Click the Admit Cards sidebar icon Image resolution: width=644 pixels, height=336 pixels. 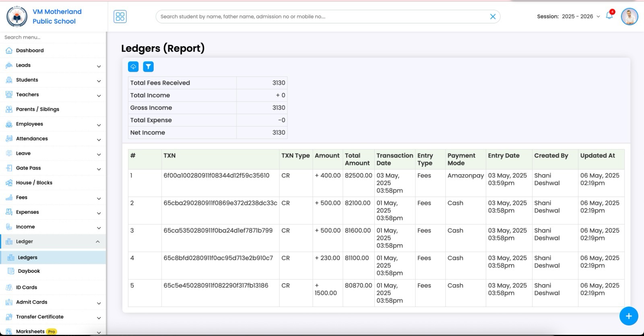click(x=9, y=302)
